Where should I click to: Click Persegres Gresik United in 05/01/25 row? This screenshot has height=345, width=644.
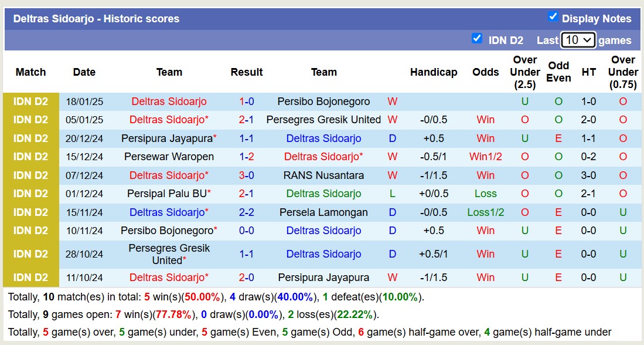pos(323,120)
